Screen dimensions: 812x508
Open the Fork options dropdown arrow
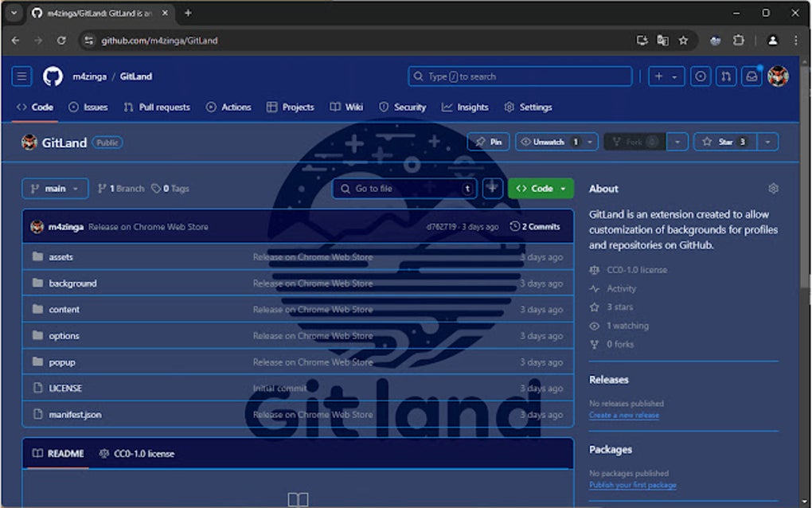[x=676, y=141]
